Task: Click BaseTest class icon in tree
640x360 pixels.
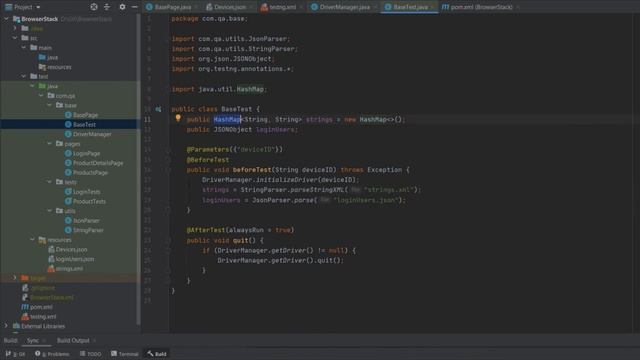Action: click(68, 124)
